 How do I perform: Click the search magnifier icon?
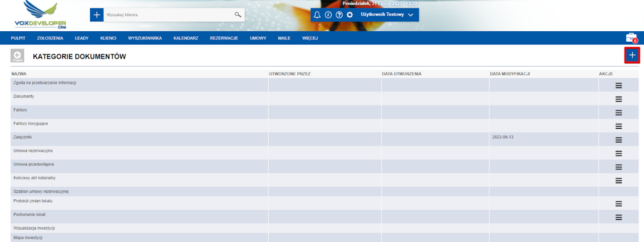click(238, 15)
